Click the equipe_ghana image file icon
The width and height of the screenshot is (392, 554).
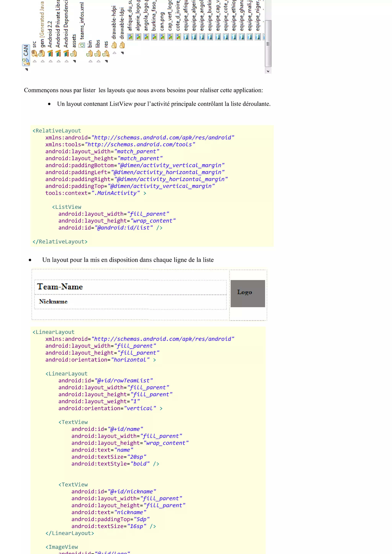click(242, 37)
